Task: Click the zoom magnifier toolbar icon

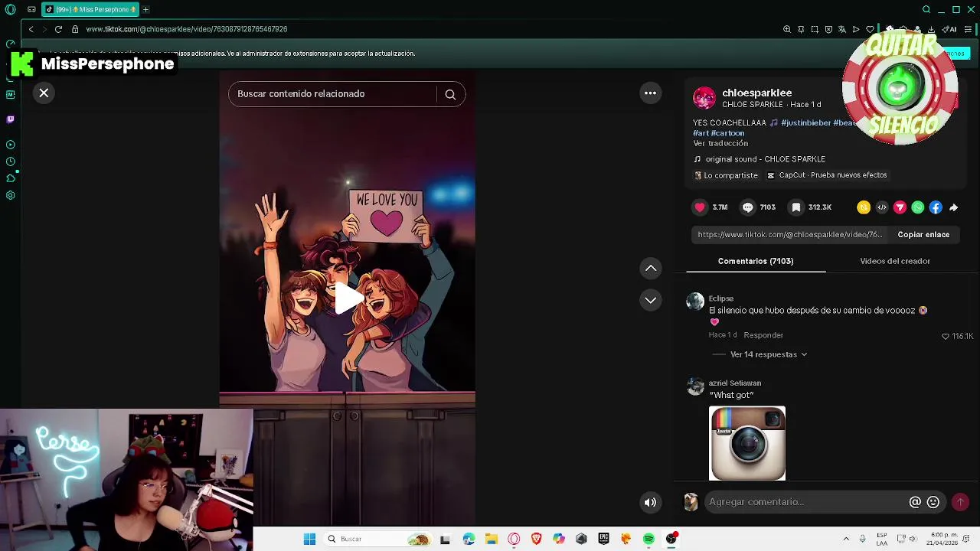Action: tap(787, 29)
